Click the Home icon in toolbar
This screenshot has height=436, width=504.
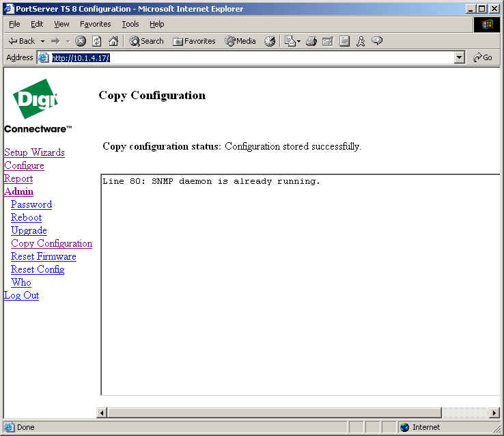[x=113, y=41]
